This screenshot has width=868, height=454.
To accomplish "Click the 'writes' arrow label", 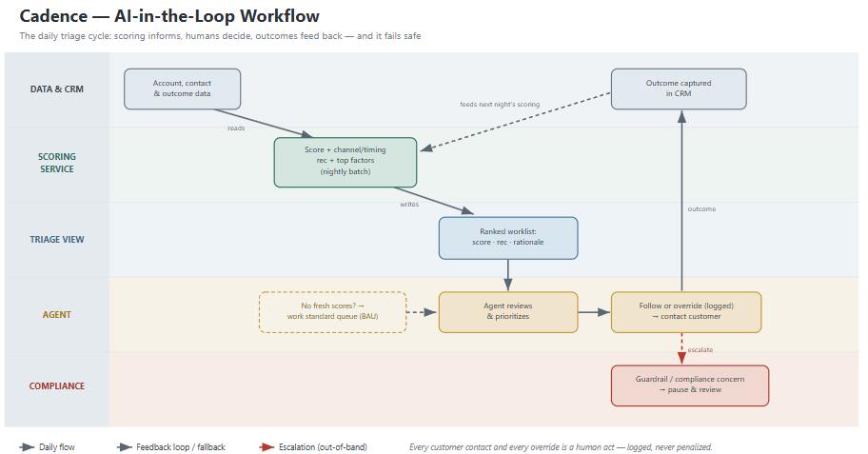I will point(409,205).
